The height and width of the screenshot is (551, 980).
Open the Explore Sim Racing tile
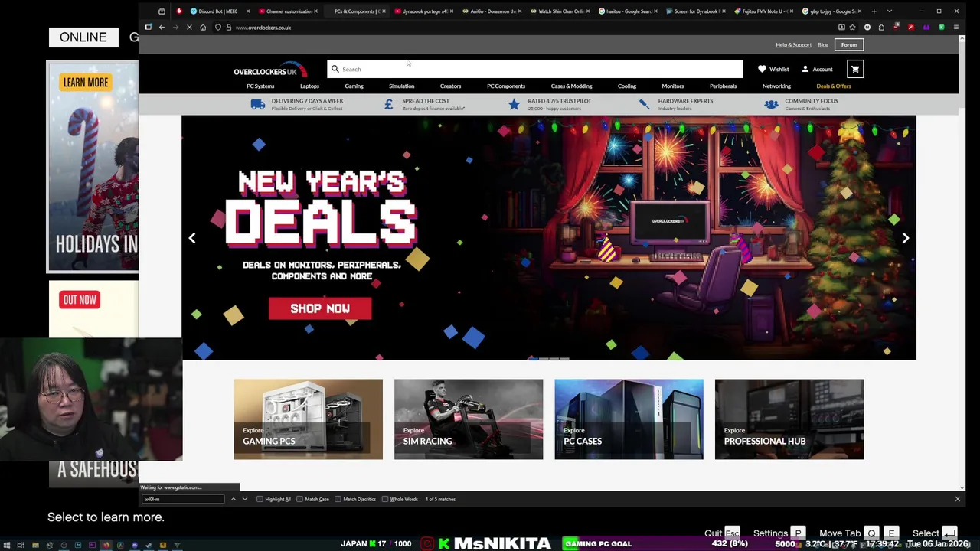(469, 419)
